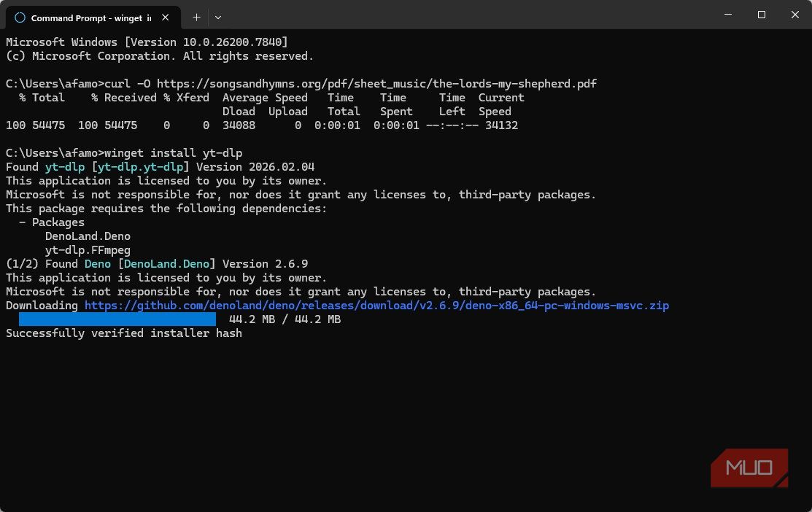Click the 'Version 2.6.9' text
The image size is (812, 512).
point(265,264)
